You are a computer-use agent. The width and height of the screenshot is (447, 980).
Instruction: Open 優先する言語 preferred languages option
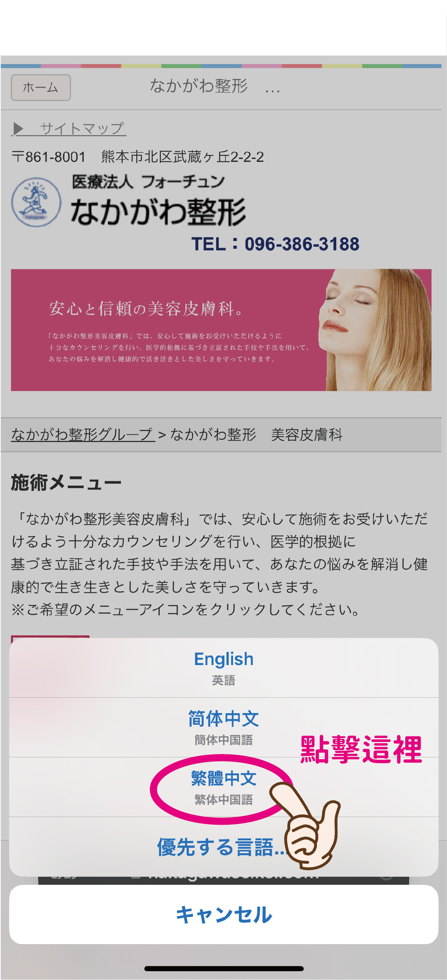point(223,847)
